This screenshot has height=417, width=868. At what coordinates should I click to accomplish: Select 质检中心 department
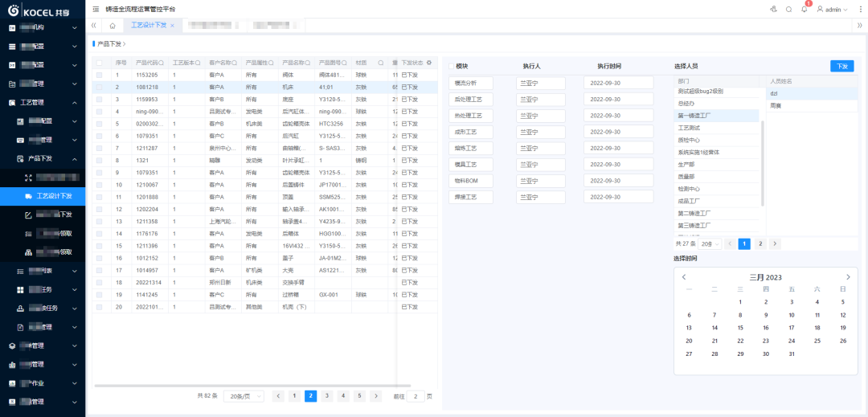717,140
